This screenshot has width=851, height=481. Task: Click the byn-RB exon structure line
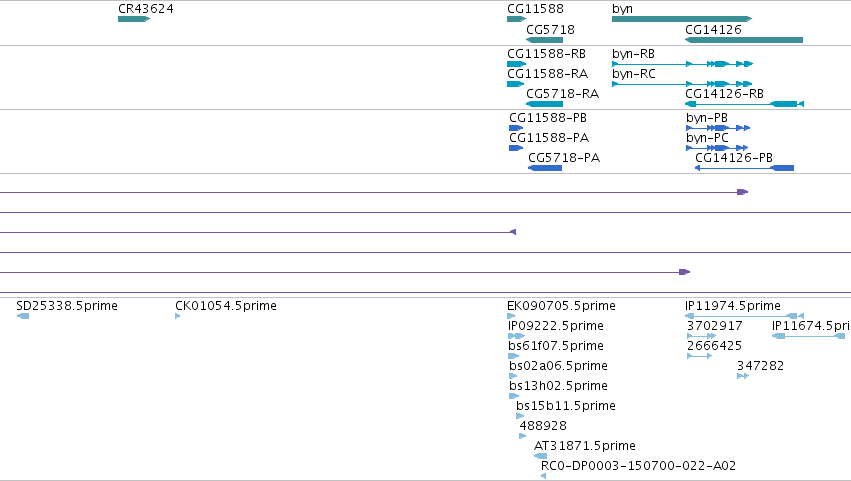point(682,64)
